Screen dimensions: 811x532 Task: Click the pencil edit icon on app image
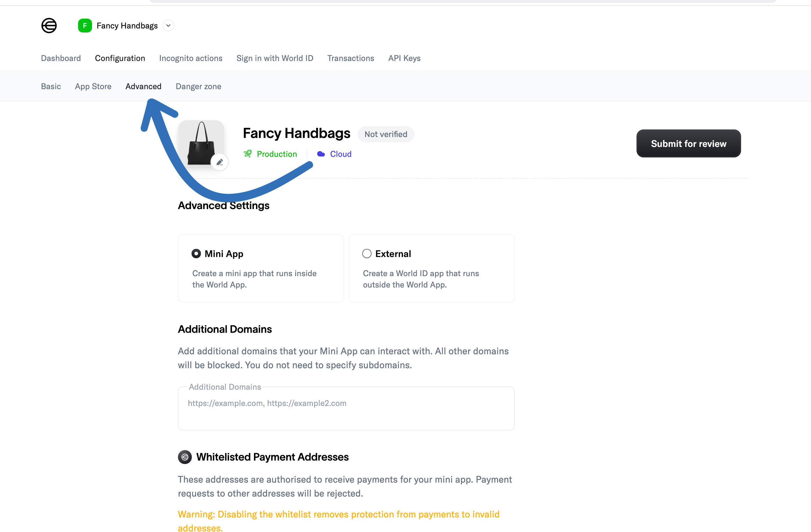(220, 162)
